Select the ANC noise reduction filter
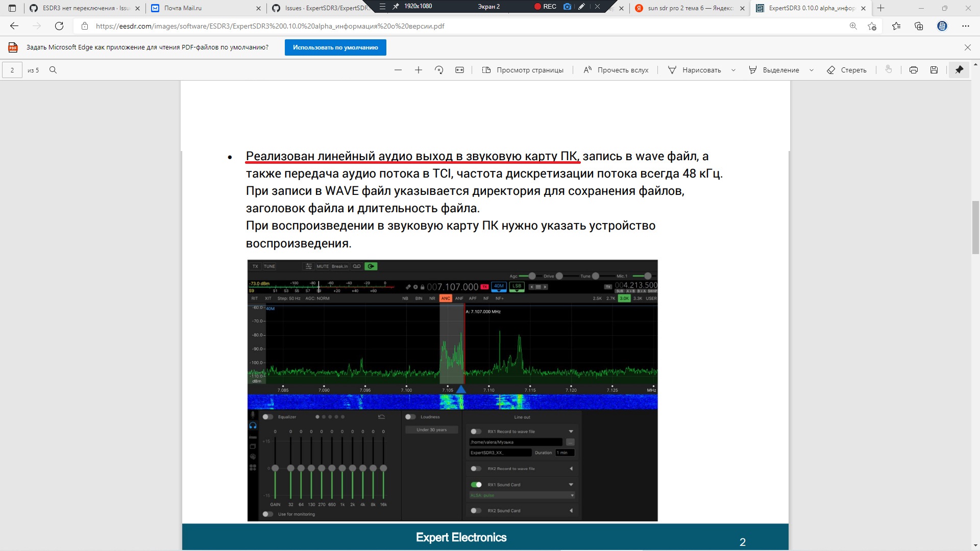This screenshot has height=551, width=980. point(446,298)
